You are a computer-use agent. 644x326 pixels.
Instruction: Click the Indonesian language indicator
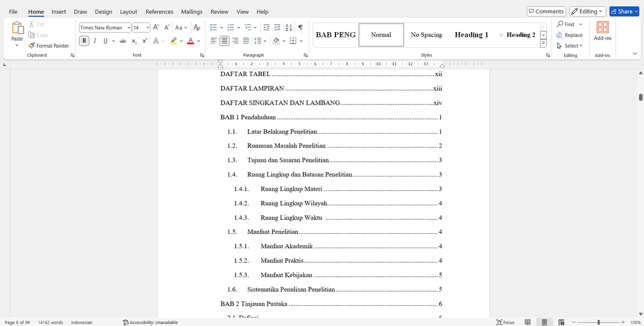pos(82,322)
